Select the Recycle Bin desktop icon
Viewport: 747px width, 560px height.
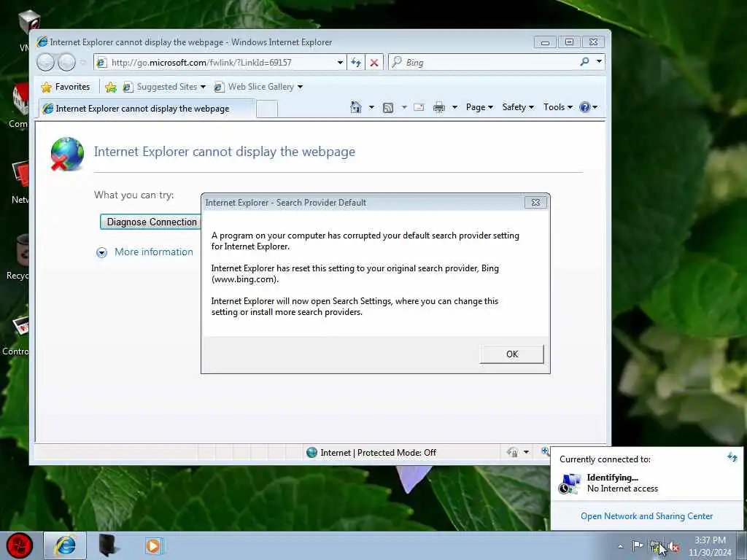tap(18, 257)
